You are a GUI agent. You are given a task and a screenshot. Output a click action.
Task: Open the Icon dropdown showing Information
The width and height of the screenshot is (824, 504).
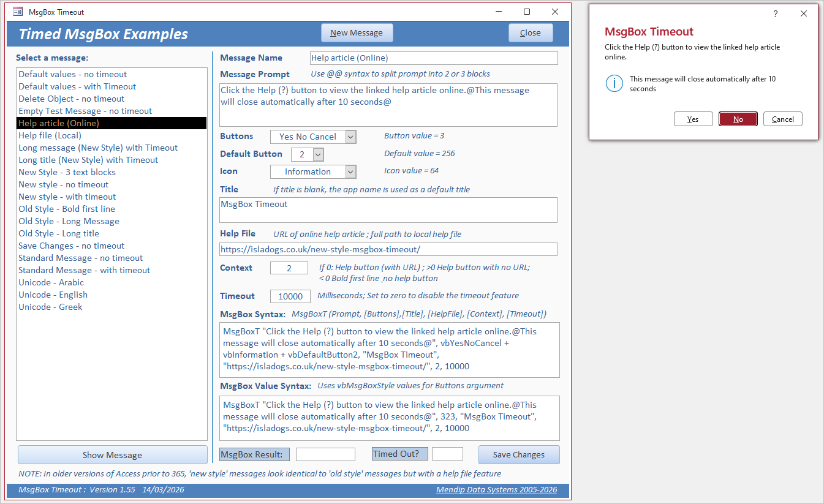coord(350,171)
